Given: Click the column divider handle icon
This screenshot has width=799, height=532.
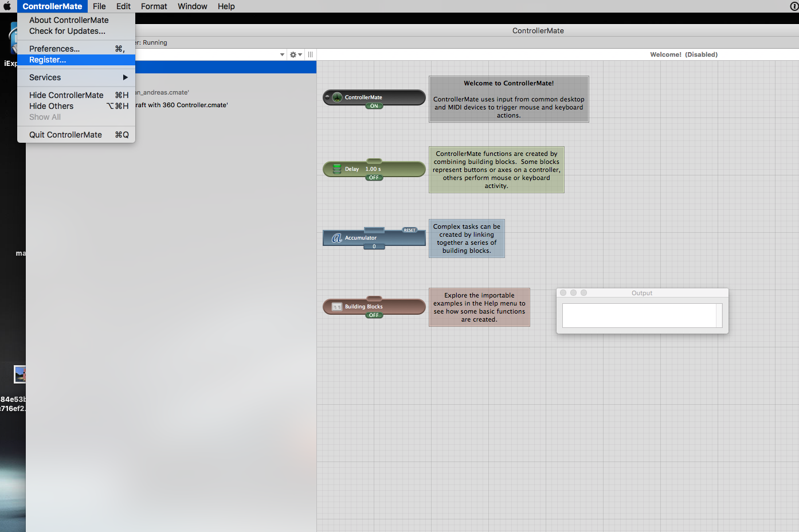Looking at the screenshot, I should [x=310, y=54].
